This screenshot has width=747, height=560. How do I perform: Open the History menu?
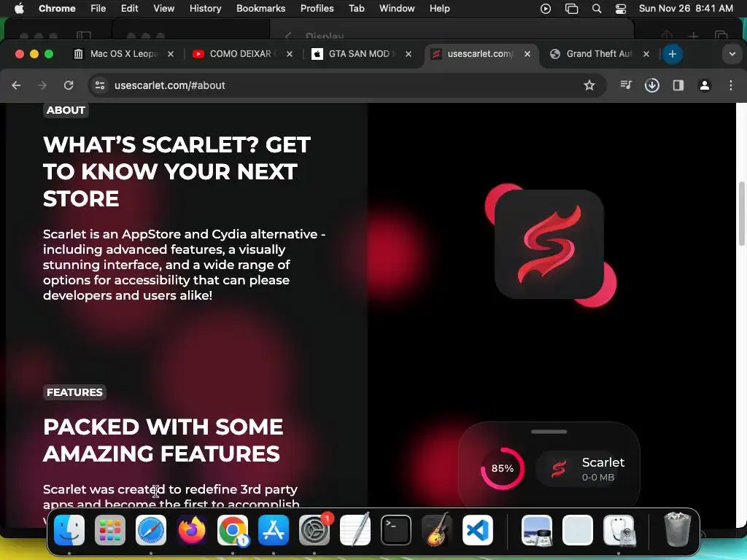205,8
